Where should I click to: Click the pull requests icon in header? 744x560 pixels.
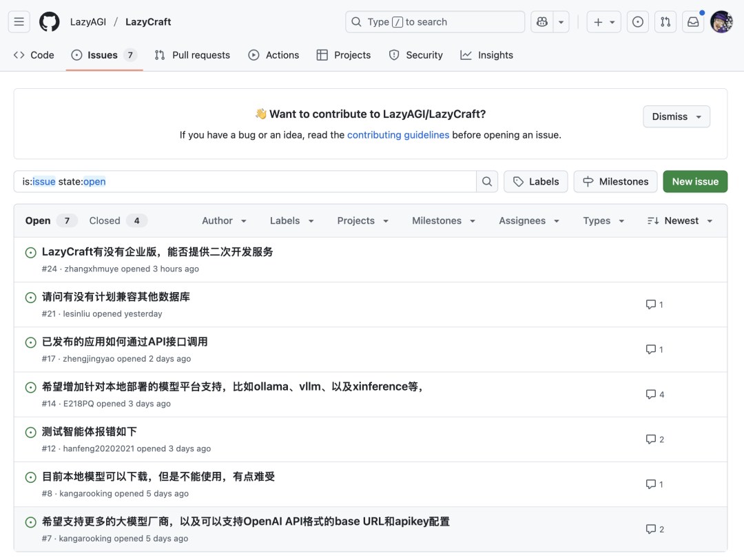coord(665,22)
